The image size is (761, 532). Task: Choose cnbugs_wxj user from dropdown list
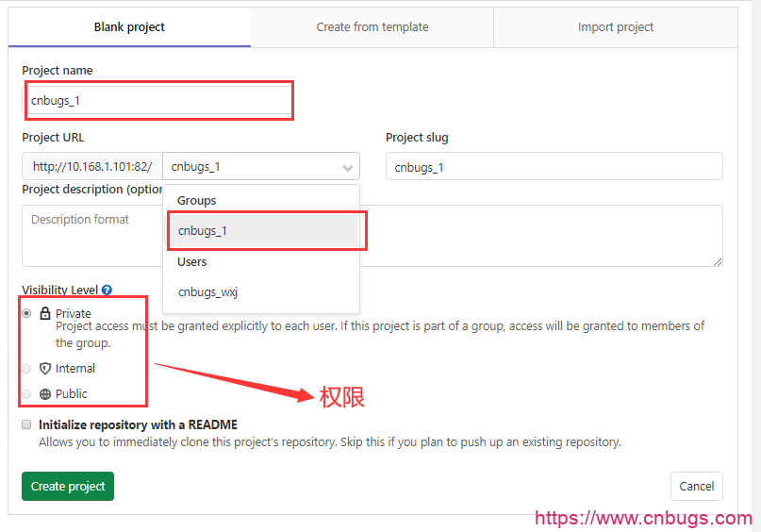[207, 292]
